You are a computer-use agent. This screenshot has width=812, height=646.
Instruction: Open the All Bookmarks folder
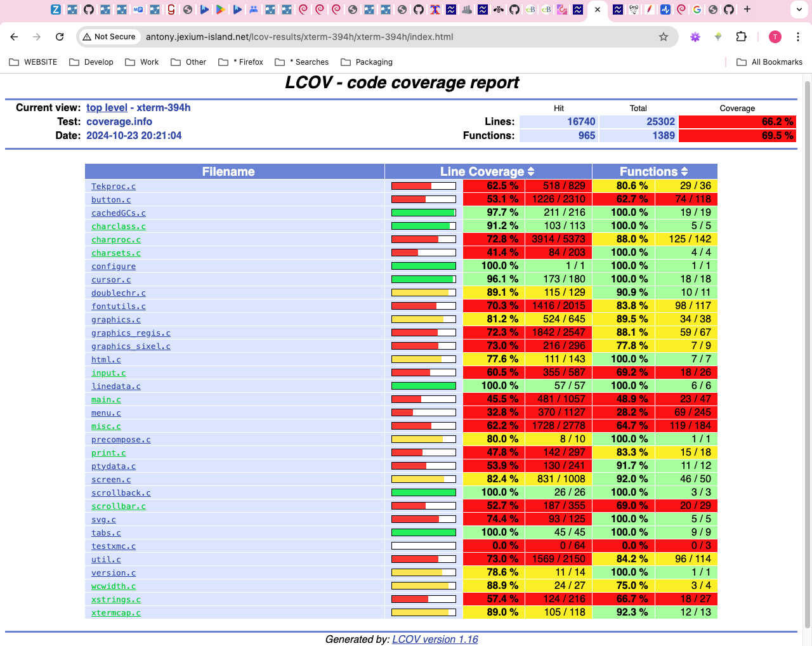769,62
